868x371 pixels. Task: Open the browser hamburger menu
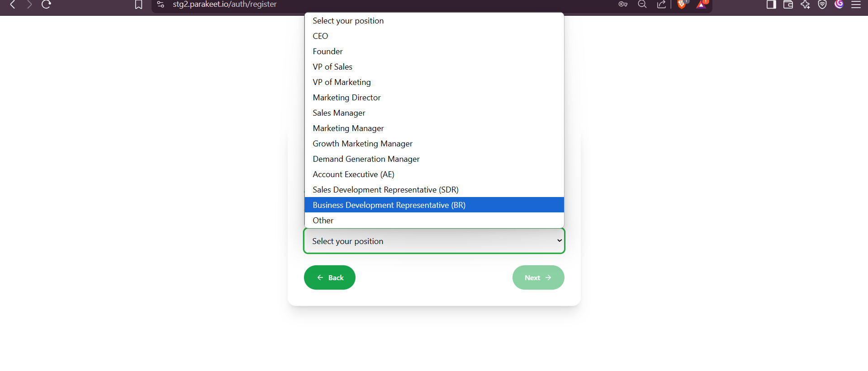pyautogui.click(x=856, y=5)
